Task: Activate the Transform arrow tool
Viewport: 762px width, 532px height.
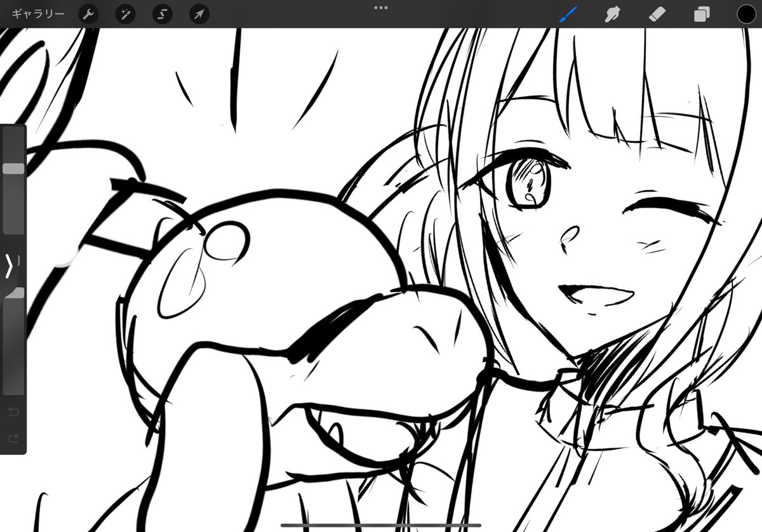Action: pos(199,14)
